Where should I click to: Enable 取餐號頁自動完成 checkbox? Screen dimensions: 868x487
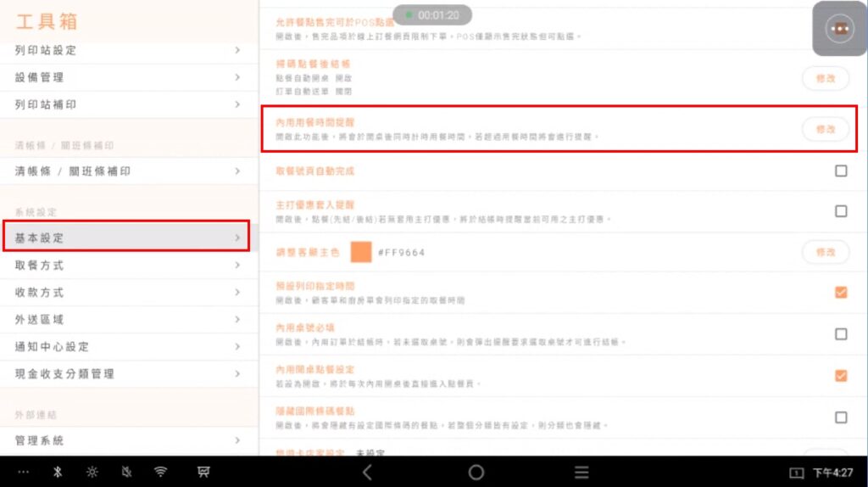[x=841, y=171]
